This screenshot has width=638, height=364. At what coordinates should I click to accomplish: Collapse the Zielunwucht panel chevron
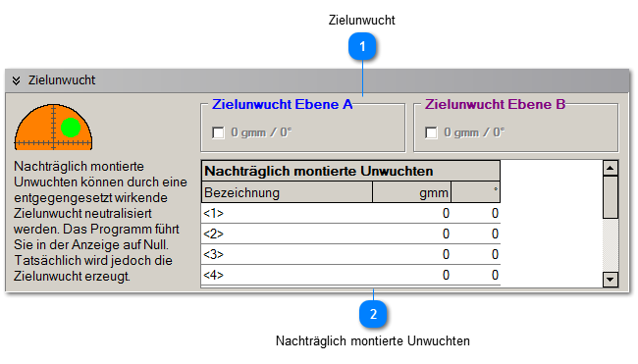tap(16, 80)
